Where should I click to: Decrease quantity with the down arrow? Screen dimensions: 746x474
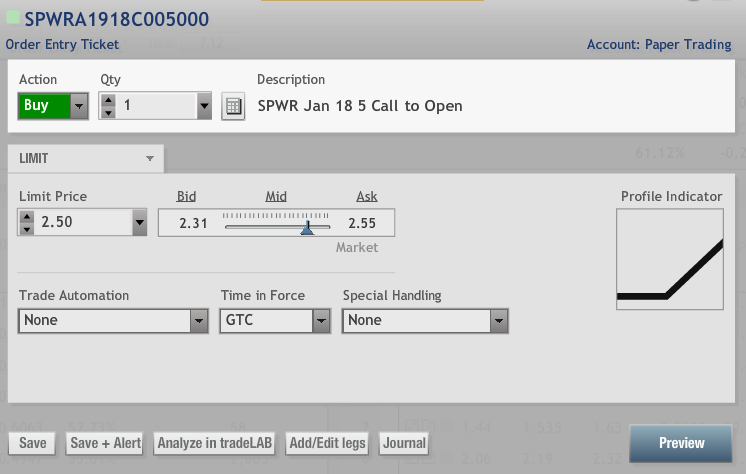[108, 112]
